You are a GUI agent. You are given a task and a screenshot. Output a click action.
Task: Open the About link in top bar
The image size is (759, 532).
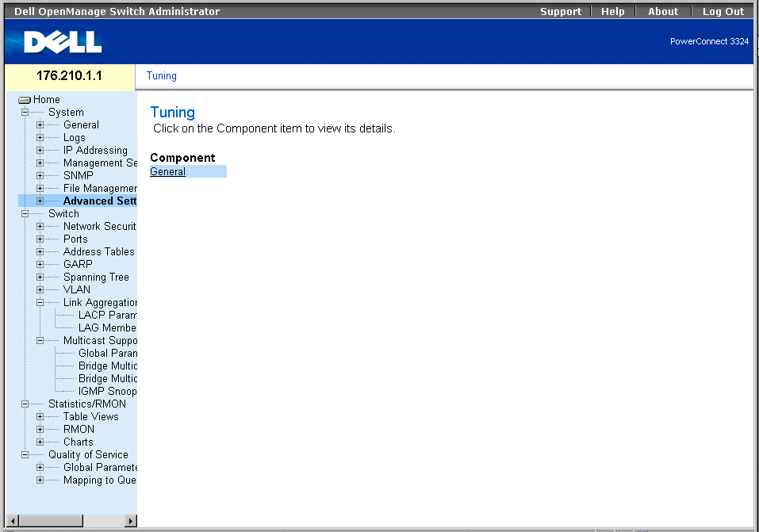(663, 12)
